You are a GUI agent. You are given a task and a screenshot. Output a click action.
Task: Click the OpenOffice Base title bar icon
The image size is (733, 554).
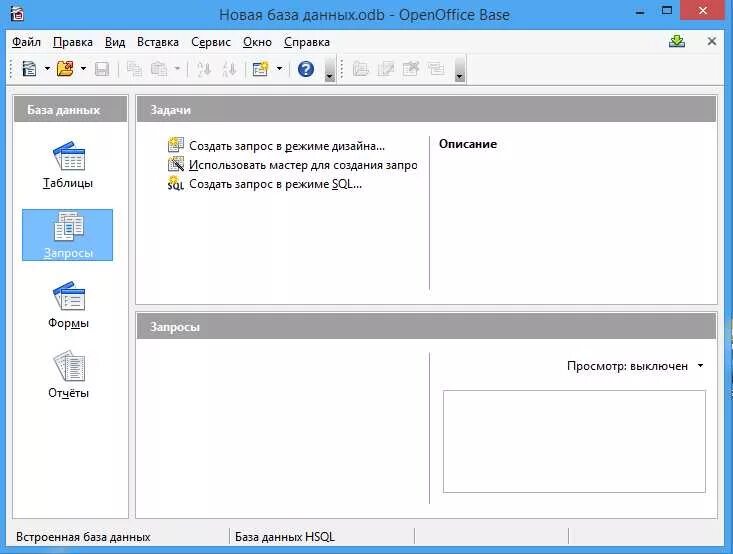(17, 14)
